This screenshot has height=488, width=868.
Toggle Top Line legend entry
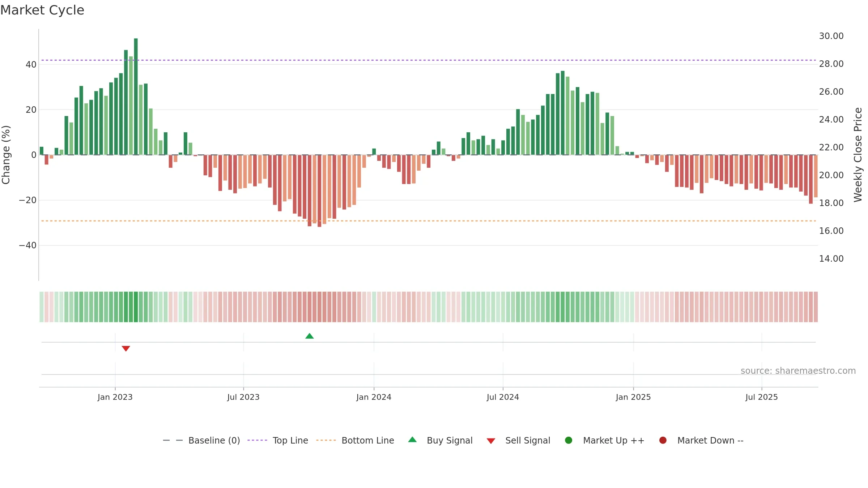pyautogui.click(x=278, y=440)
